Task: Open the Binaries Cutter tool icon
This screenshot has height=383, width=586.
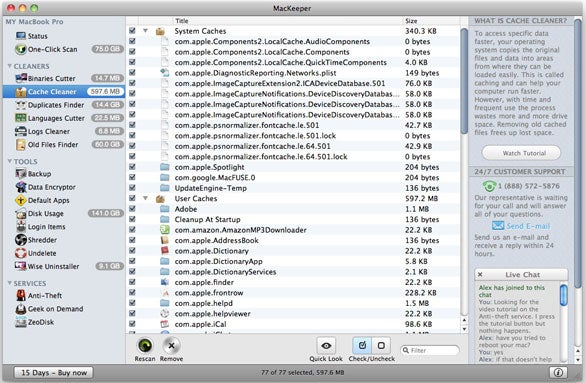Action: click(21, 78)
